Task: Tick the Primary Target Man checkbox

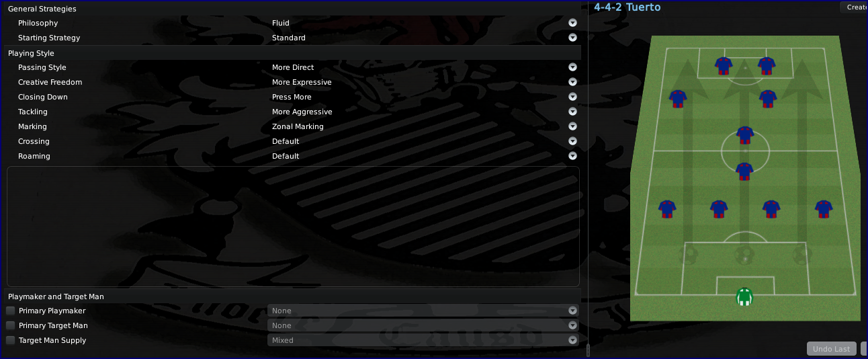Action: click(11, 325)
